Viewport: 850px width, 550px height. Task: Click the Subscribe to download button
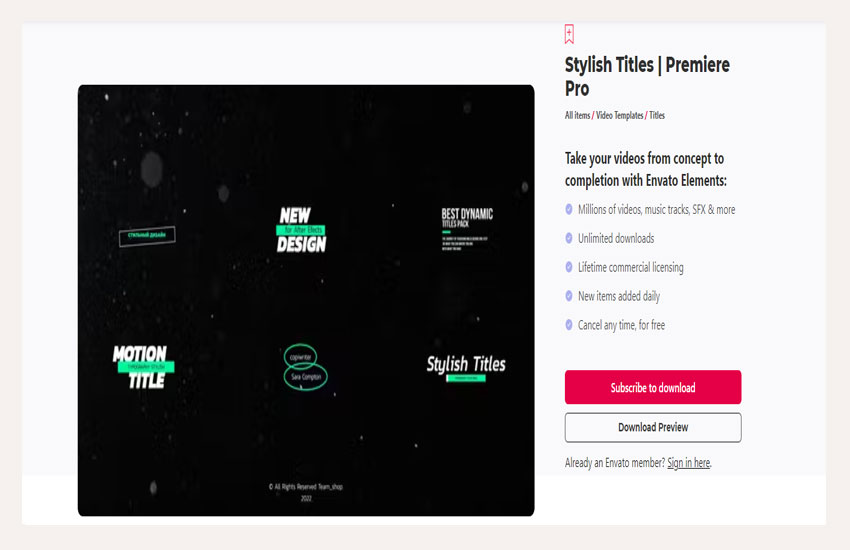click(x=653, y=387)
